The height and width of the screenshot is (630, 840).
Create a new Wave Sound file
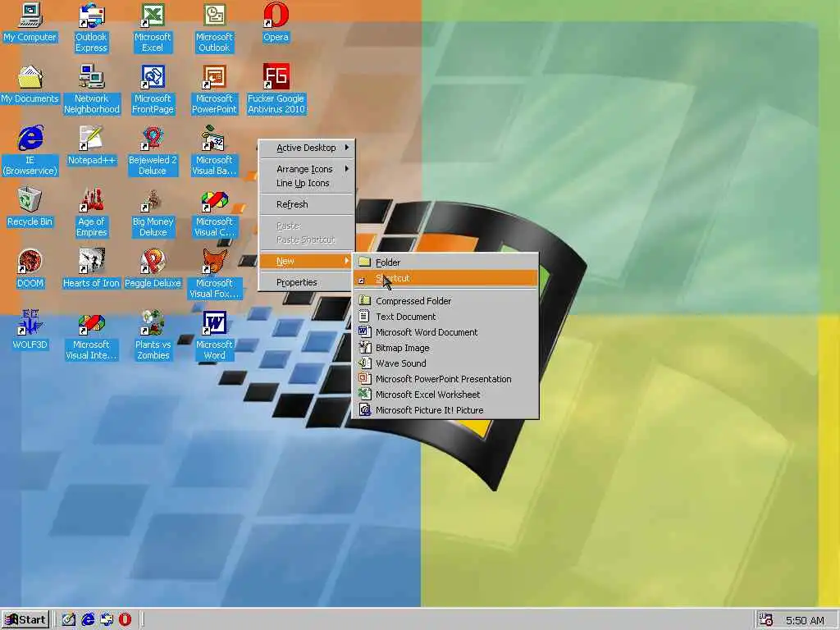[445, 363]
